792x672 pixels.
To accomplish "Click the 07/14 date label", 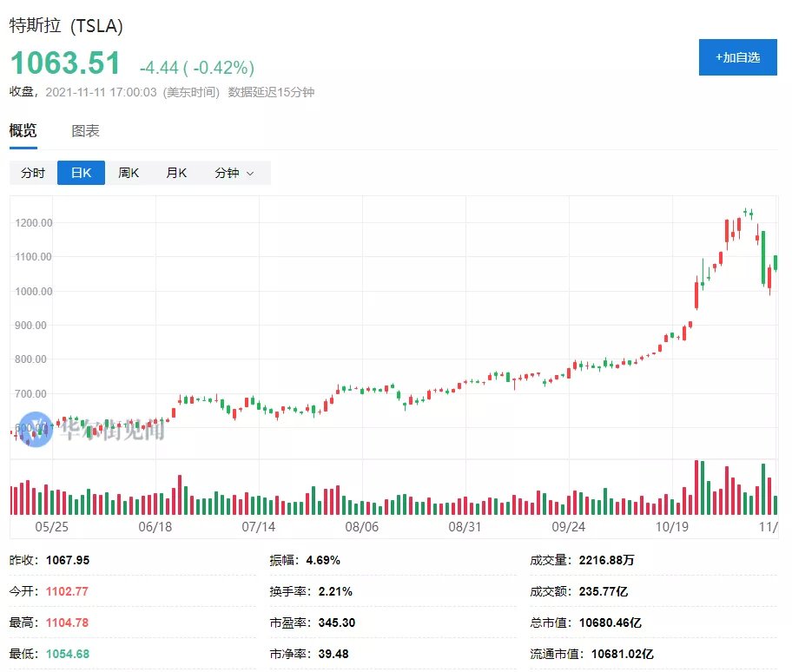I will [x=259, y=527].
